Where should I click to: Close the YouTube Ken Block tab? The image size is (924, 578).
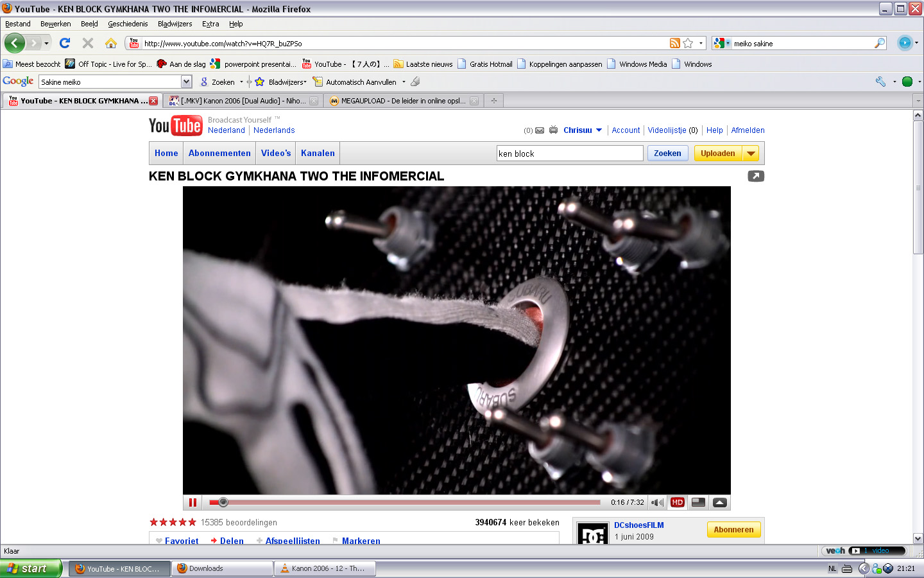pos(153,101)
